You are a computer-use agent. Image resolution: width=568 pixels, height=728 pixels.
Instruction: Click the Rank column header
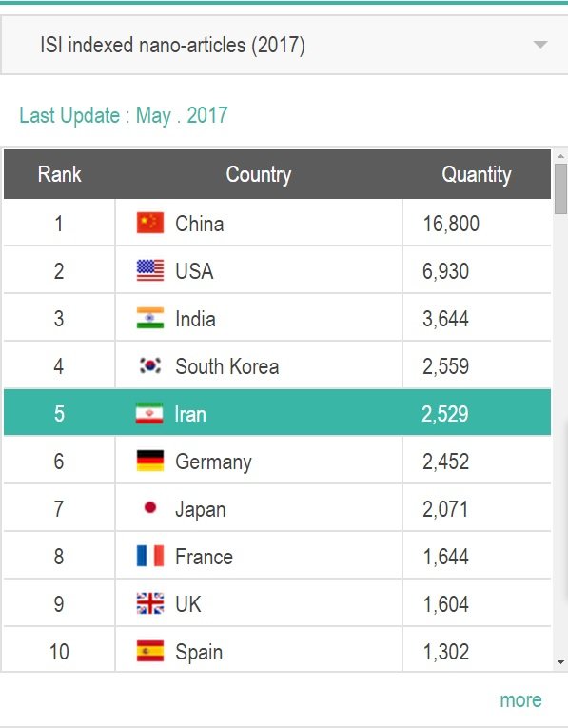[x=59, y=174]
